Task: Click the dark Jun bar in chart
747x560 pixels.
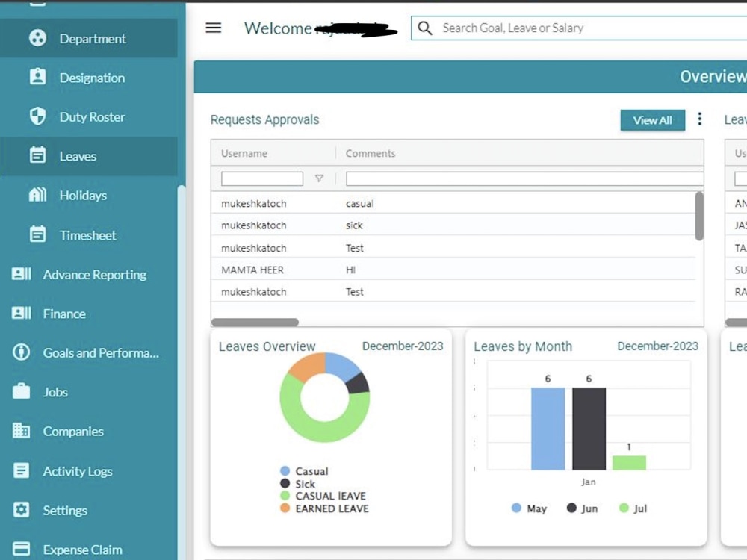Action: point(589,429)
